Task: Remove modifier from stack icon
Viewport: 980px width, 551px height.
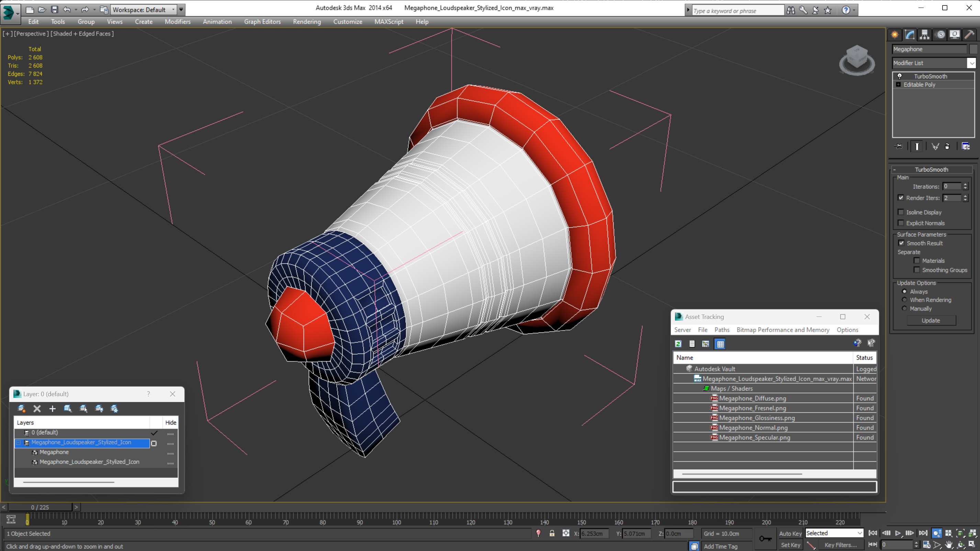Action: pos(947,146)
